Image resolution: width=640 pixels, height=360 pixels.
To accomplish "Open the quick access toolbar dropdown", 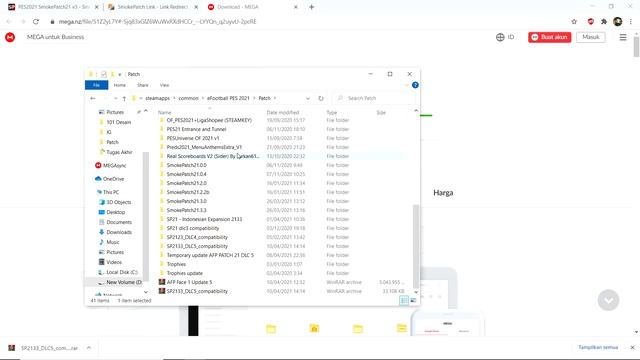I will coord(120,74).
